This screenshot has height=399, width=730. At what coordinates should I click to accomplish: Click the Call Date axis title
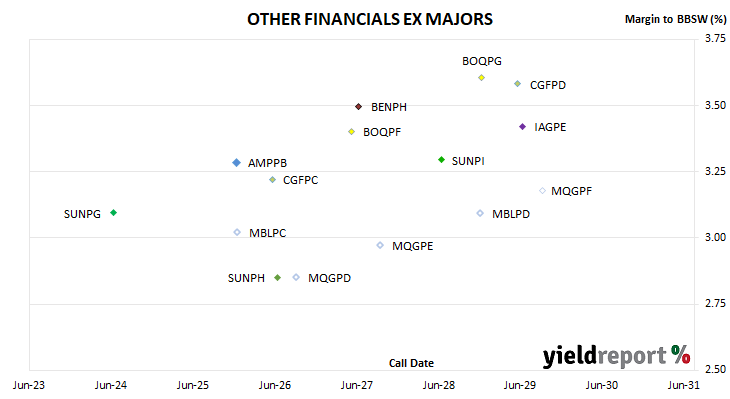pos(411,363)
